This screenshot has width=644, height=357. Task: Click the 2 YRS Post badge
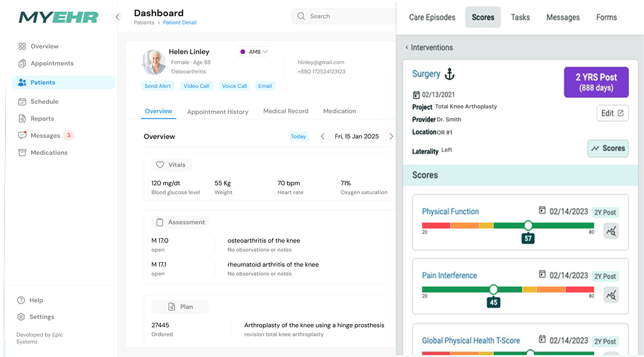coord(596,82)
